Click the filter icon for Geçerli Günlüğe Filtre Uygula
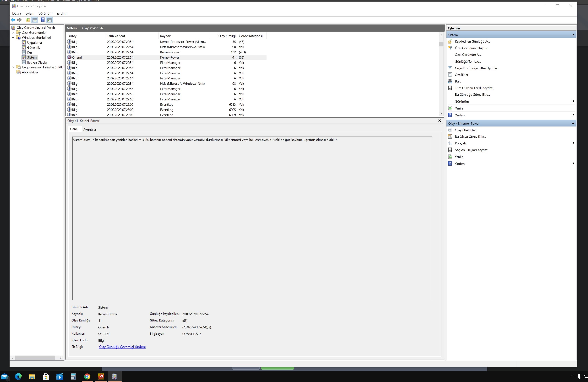 click(450, 68)
